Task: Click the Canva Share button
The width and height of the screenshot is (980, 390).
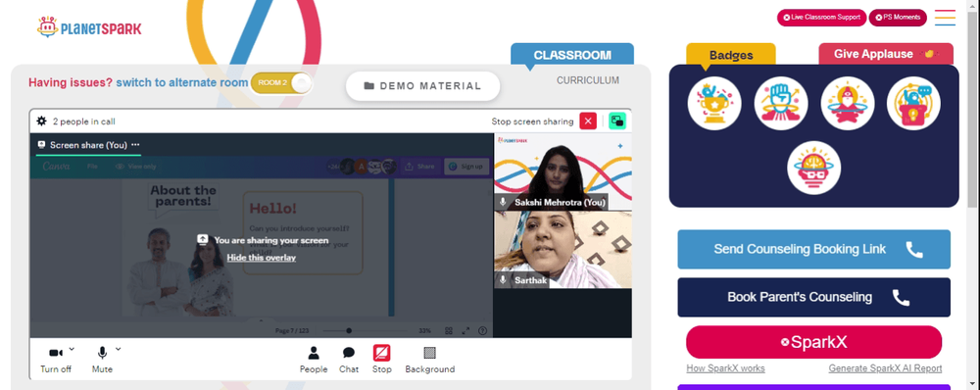Action: click(x=420, y=167)
